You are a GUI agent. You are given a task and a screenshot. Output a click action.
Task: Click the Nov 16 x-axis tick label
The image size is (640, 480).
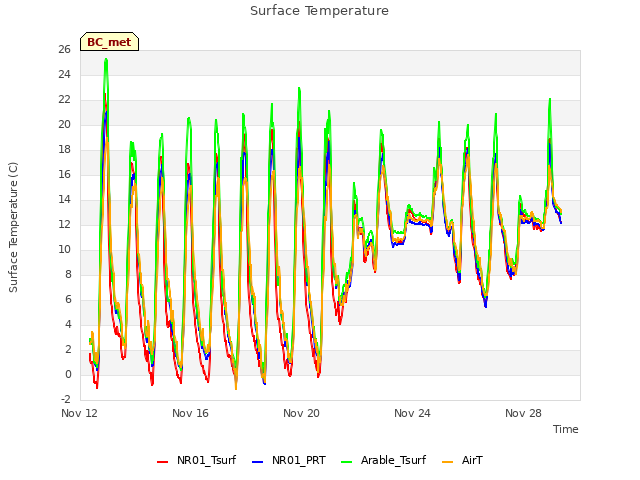click(190, 413)
